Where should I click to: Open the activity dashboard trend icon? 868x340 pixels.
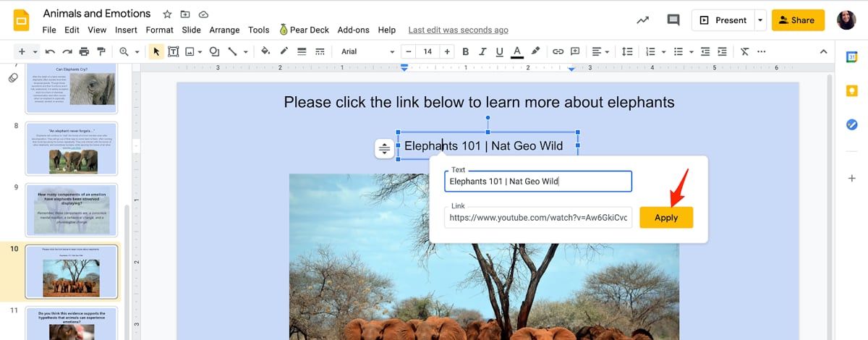click(642, 20)
